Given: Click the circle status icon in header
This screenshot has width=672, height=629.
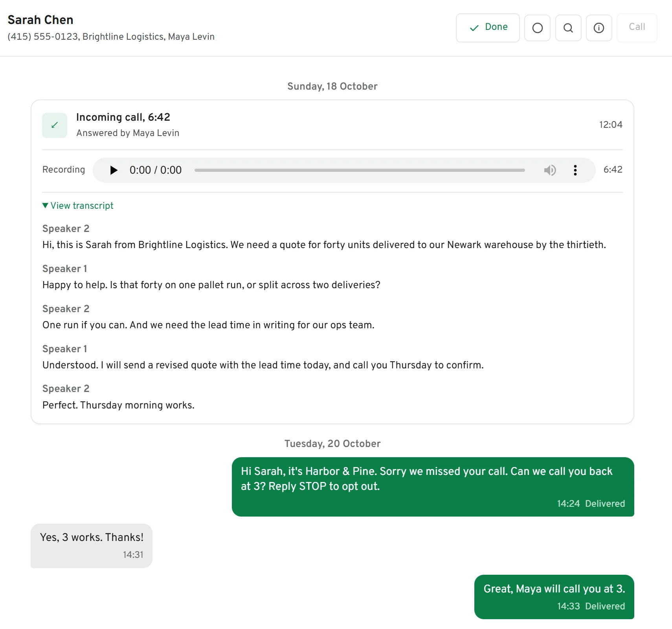Looking at the screenshot, I should point(537,28).
